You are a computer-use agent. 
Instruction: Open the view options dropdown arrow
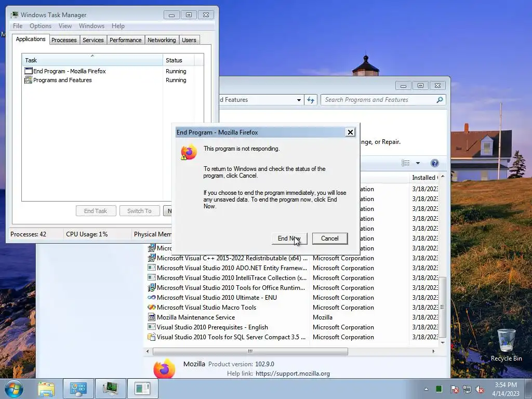418,163
